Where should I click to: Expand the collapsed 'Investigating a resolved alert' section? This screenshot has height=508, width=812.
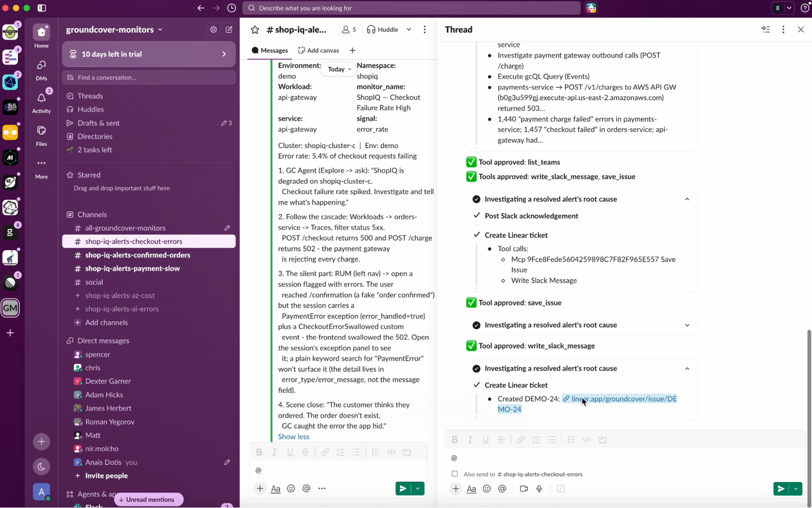pyautogui.click(x=687, y=325)
